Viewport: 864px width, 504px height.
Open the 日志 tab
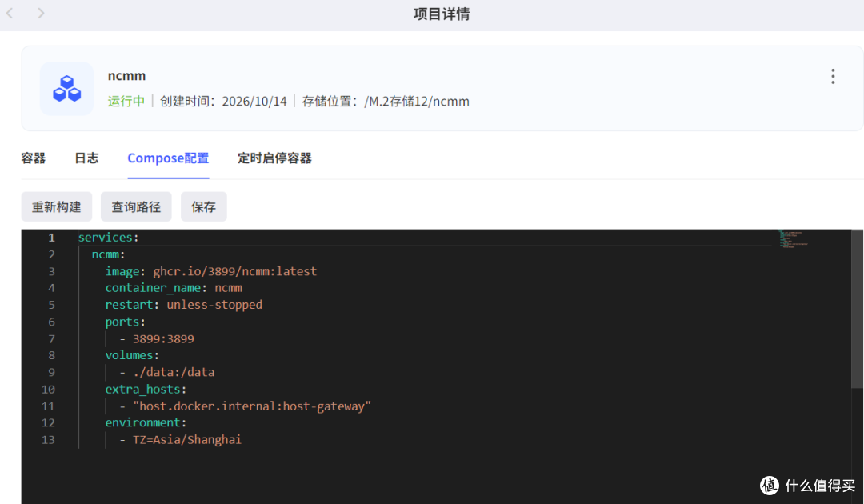[86, 158]
